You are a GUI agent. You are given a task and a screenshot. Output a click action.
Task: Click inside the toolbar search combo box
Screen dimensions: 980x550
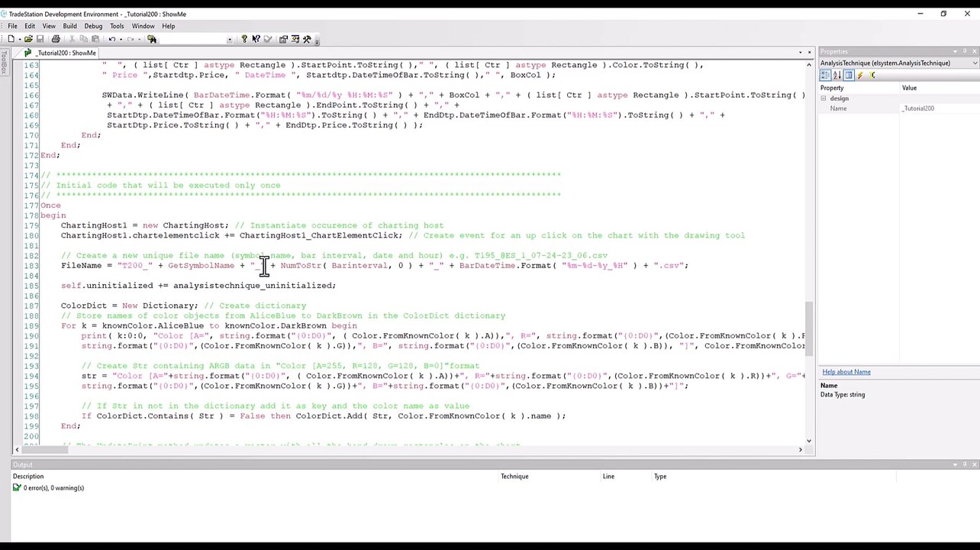192,39
